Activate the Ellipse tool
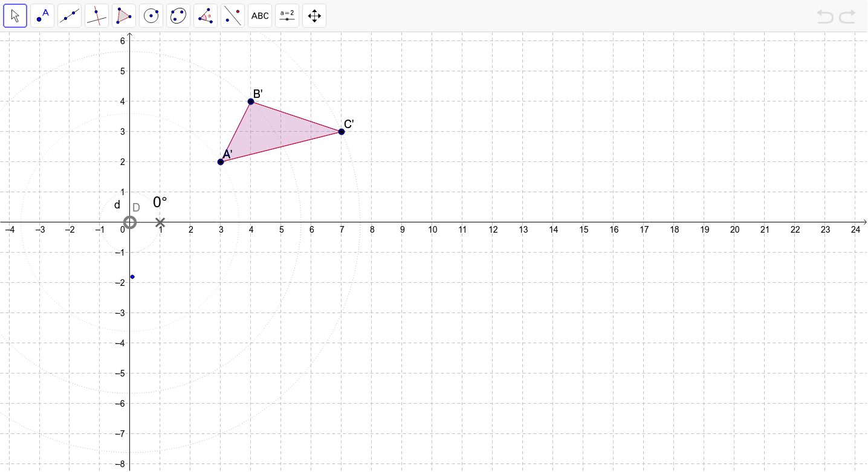Image resolution: width=868 pixels, height=472 pixels. coord(178,15)
